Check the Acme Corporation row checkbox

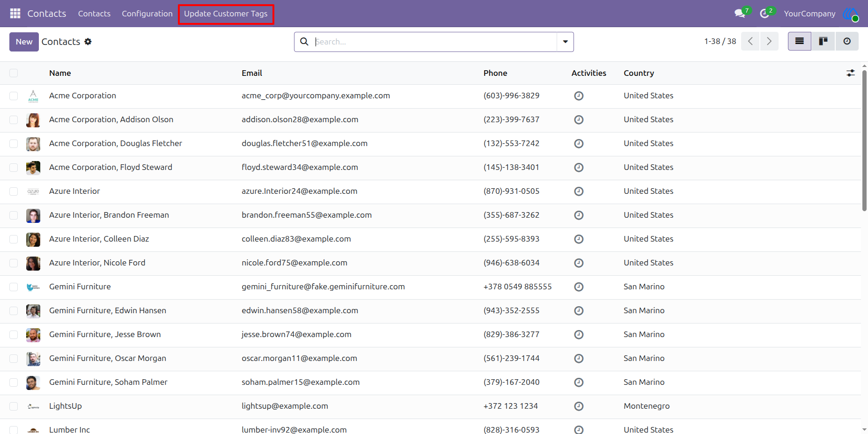(14, 96)
